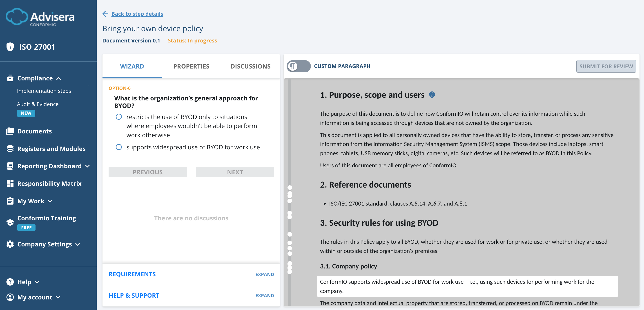Screen dimensions: 644x310
Task: Open the ISO 27001 info section
Action: (37, 47)
